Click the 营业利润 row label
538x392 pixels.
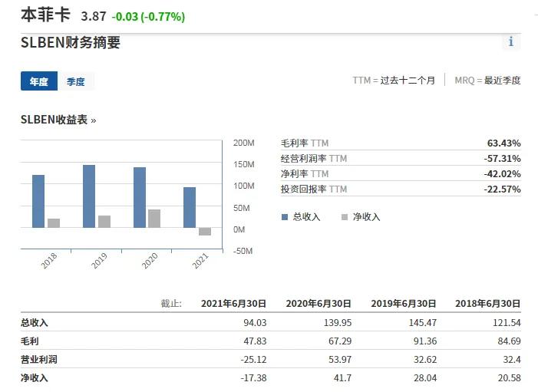pyautogui.click(x=39, y=360)
